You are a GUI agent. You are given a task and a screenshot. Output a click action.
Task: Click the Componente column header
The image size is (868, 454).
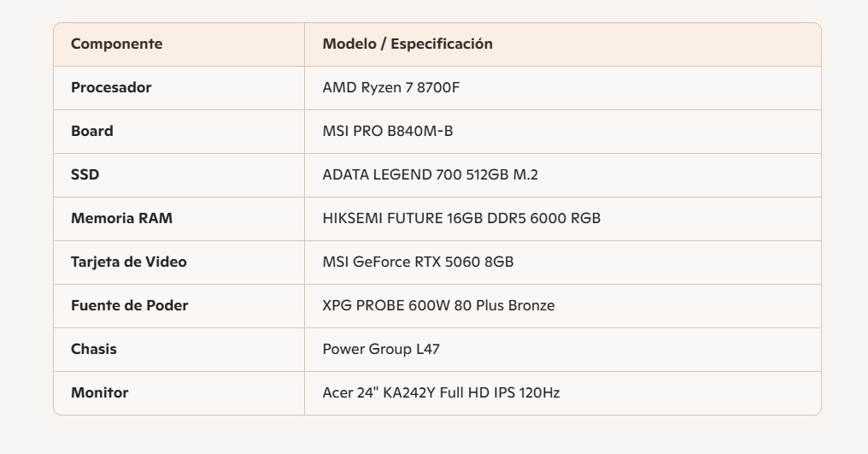[116, 44]
